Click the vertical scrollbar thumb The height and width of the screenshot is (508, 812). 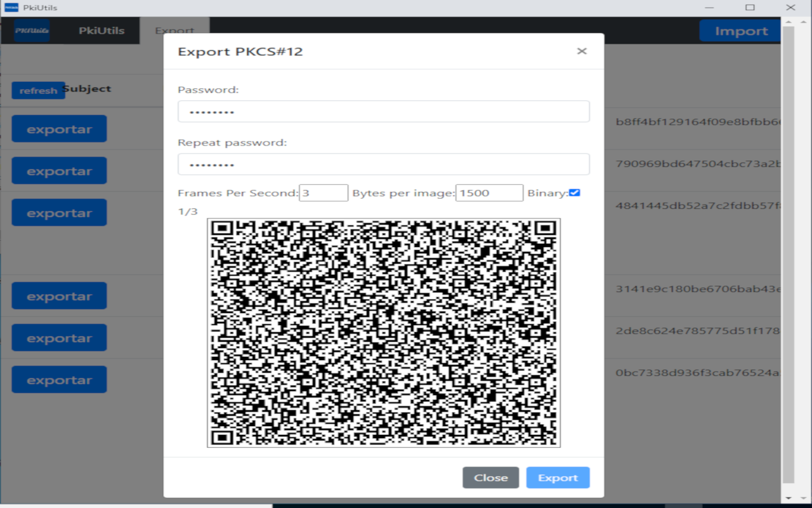point(788,254)
